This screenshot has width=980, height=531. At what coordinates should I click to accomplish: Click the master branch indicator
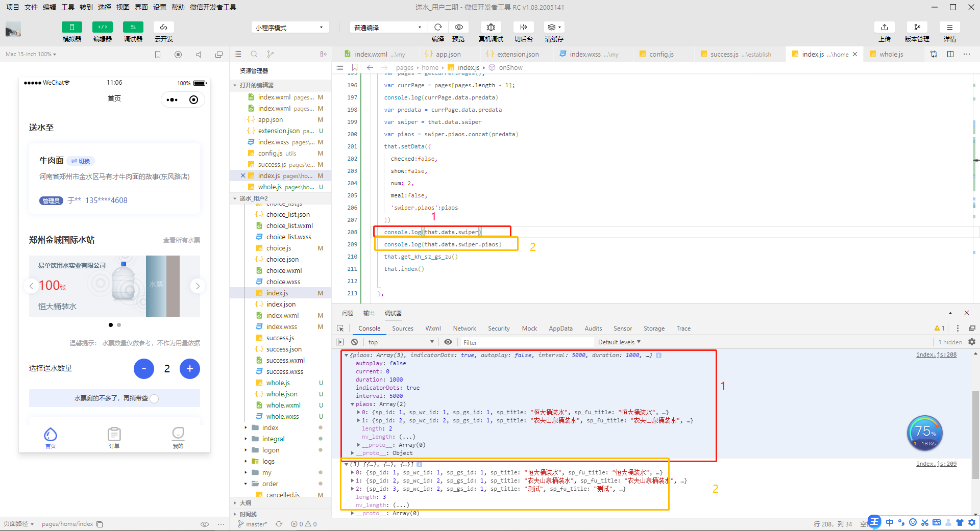point(252,524)
